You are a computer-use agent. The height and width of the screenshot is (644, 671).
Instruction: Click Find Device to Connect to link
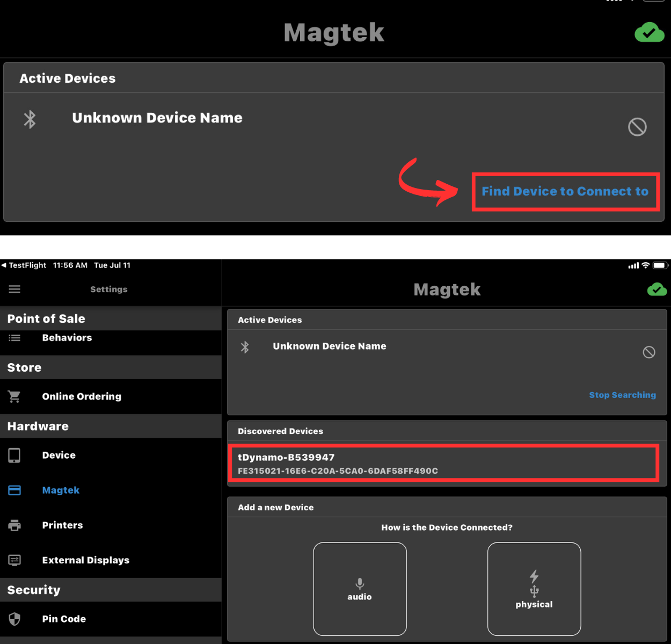click(565, 191)
